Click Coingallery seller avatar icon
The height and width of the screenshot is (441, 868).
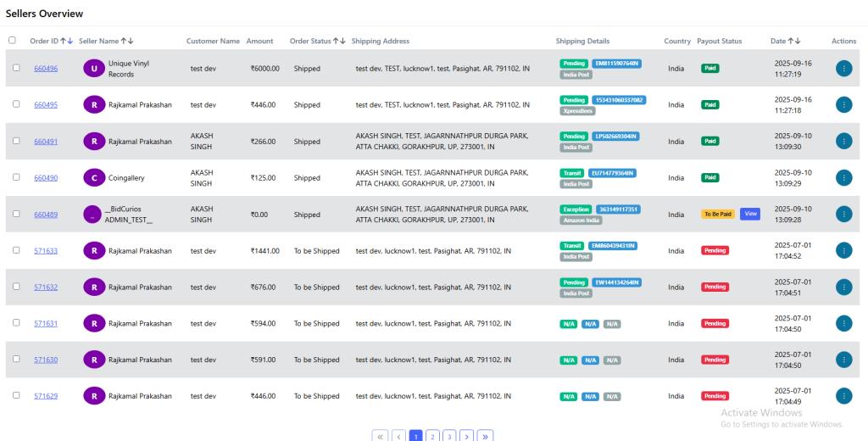click(x=94, y=177)
